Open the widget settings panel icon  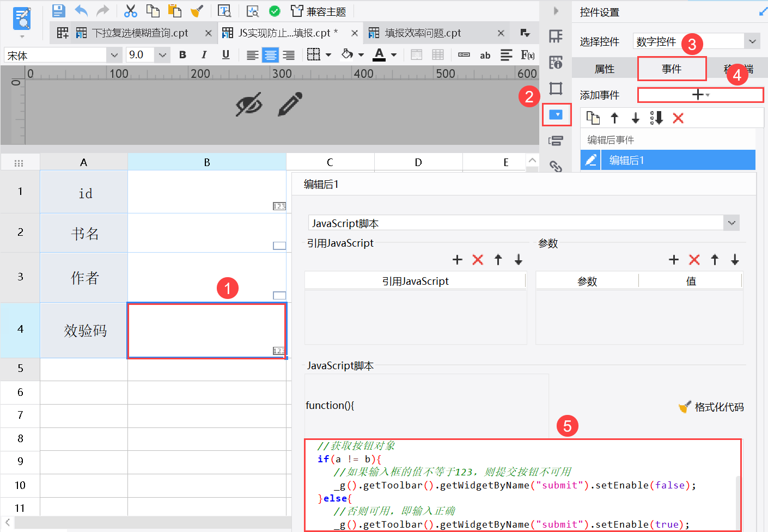[x=556, y=114]
